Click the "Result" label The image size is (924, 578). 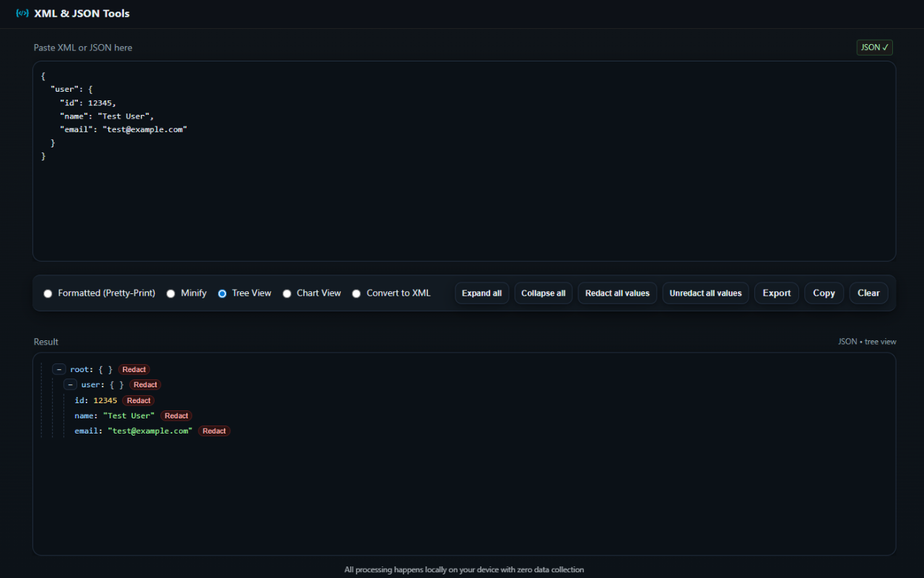coord(46,342)
